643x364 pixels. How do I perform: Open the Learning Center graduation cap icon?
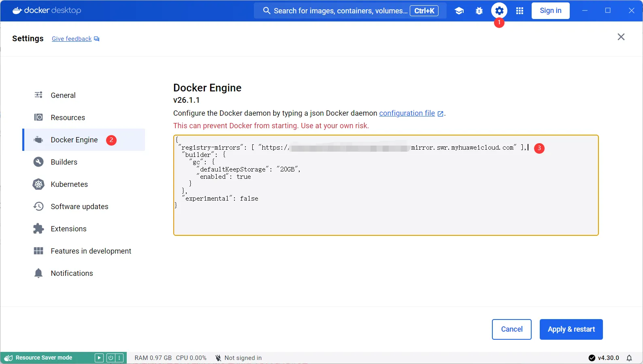pos(459,11)
